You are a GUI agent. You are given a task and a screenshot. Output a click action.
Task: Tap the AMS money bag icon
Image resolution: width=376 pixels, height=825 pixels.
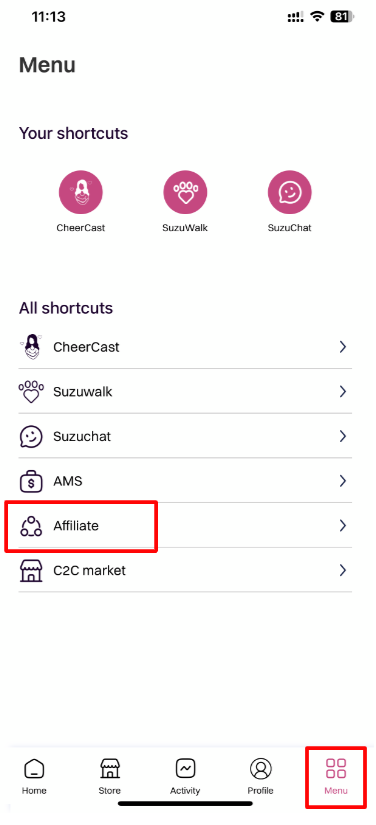click(31, 481)
